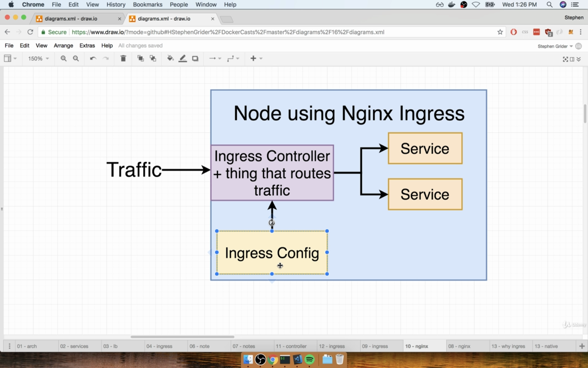The width and height of the screenshot is (588, 368).
Task: Open Finder from the dock
Action: [x=248, y=359]
